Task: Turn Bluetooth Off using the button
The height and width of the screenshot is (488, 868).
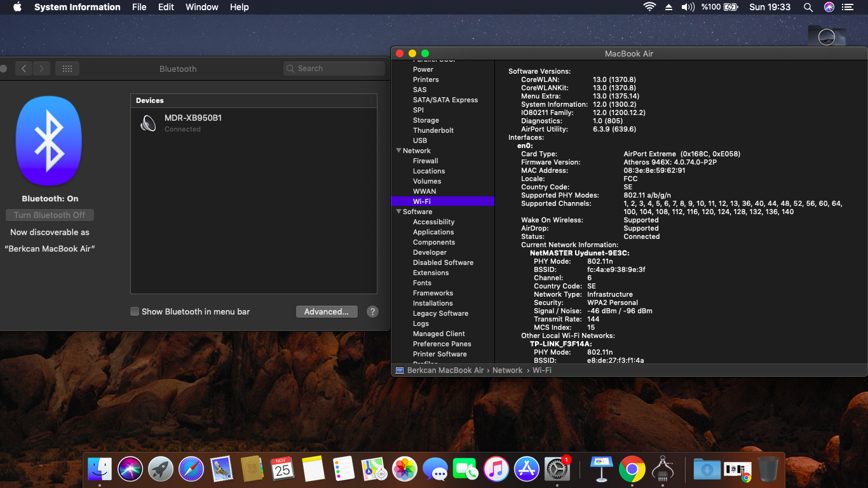Action: [x=50, y=215]
